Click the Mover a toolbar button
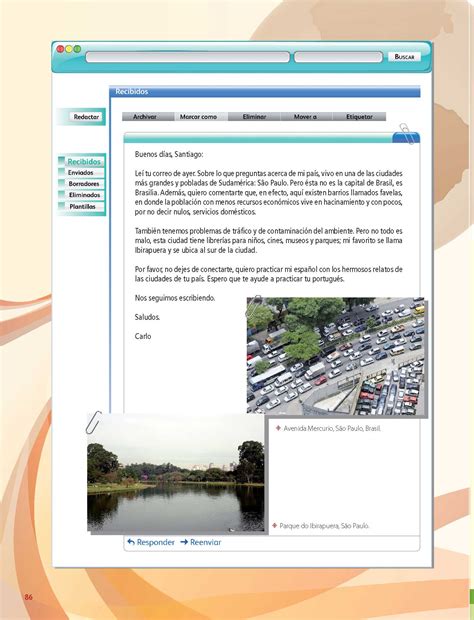 pos(305,117)
